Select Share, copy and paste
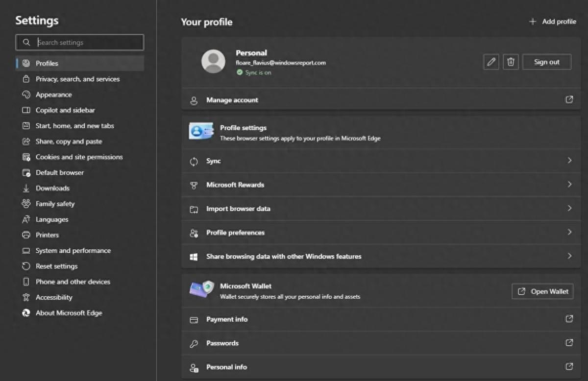 pos(80,142)
